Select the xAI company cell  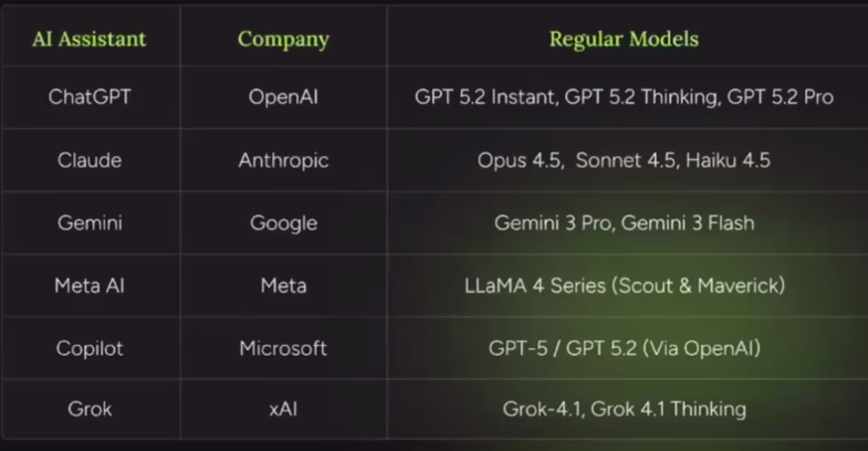click(x=284, y=409)
